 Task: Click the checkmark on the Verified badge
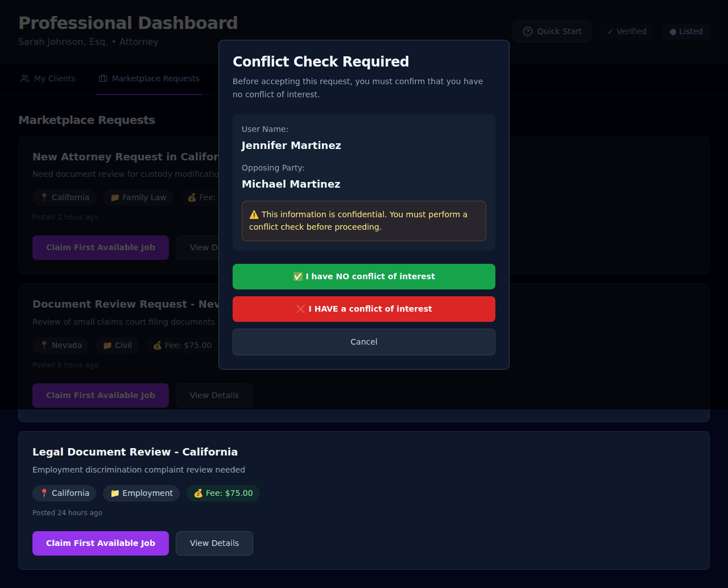click(x=610, y=31)
